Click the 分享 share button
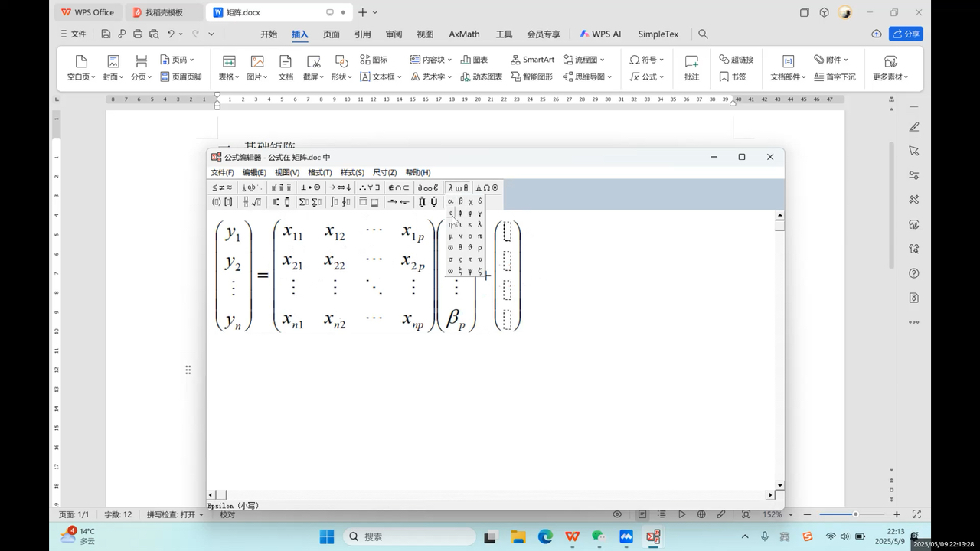Screen dimensions: 980x551 click(x=906, y=34)
